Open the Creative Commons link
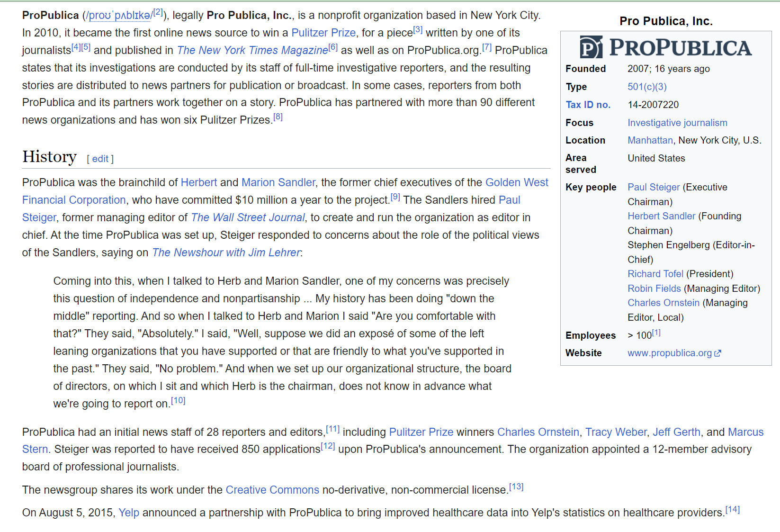The image size is (780, 532). 272,490
